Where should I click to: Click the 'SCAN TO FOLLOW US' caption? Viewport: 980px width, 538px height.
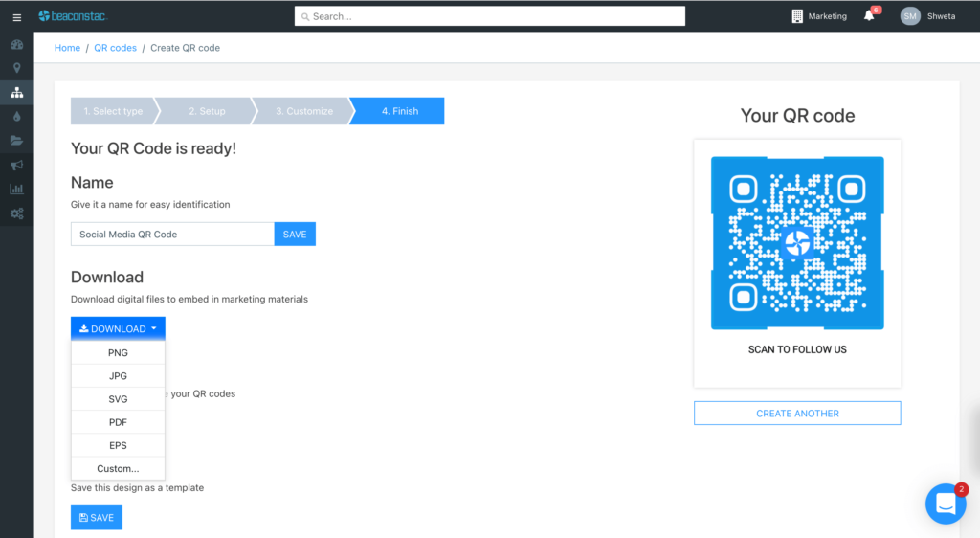point(797,349)
